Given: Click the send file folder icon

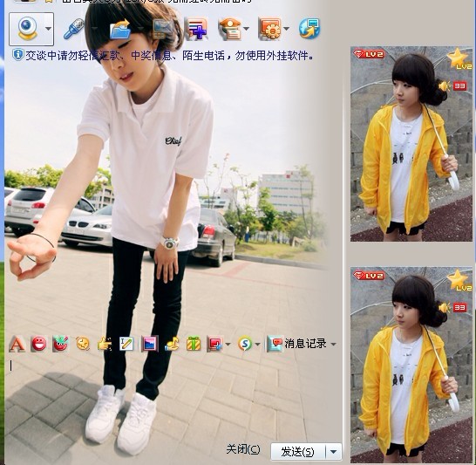Looking at the screenshot, I should tap(120, 29).
